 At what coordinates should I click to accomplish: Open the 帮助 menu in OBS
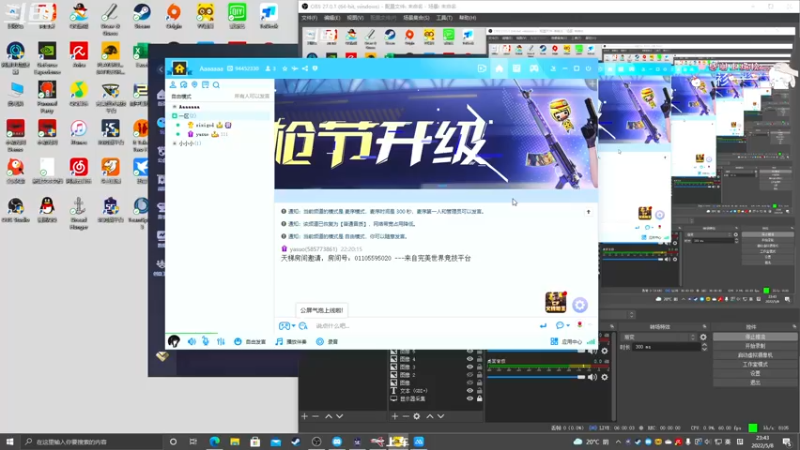click(x=467, y=17)
